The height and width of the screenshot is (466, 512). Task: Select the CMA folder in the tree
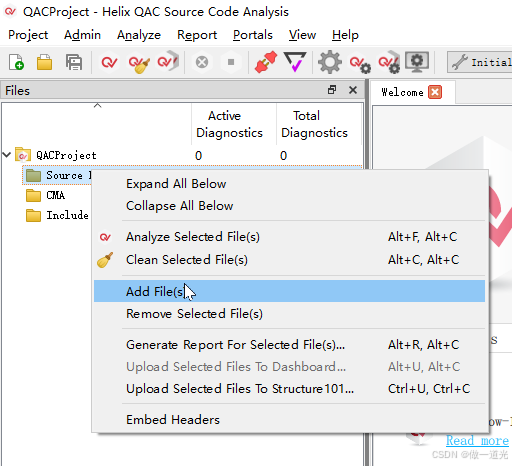click(55, 195)
